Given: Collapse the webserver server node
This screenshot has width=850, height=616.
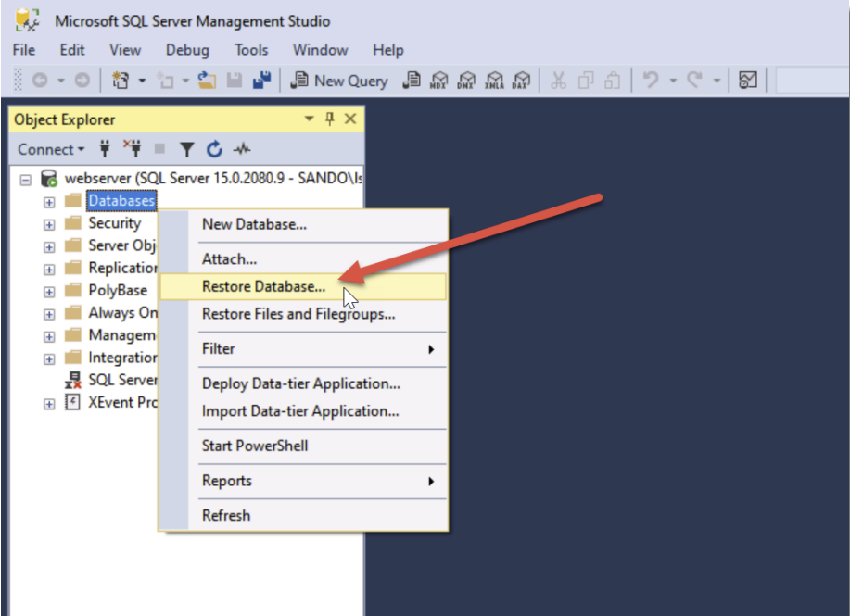Looking at the screenshot, I should coord(25,180).
